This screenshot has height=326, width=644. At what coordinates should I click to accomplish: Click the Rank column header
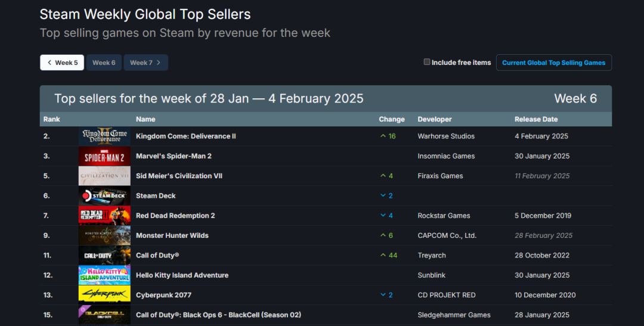(52, 119)
